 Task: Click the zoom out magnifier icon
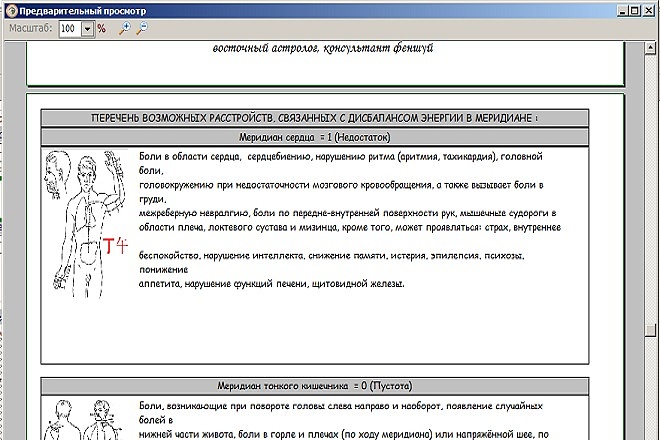pyautogui.click(x=143, y=29)
